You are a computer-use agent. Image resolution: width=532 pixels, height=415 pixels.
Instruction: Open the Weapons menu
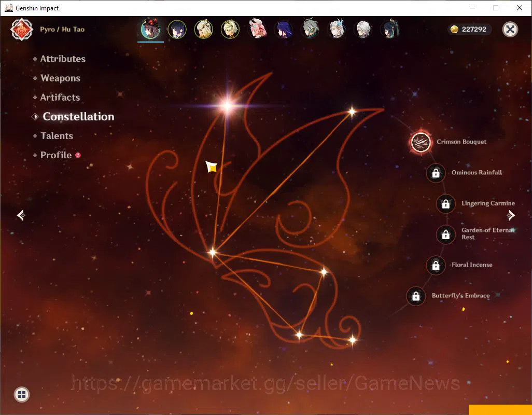[60, 78]
